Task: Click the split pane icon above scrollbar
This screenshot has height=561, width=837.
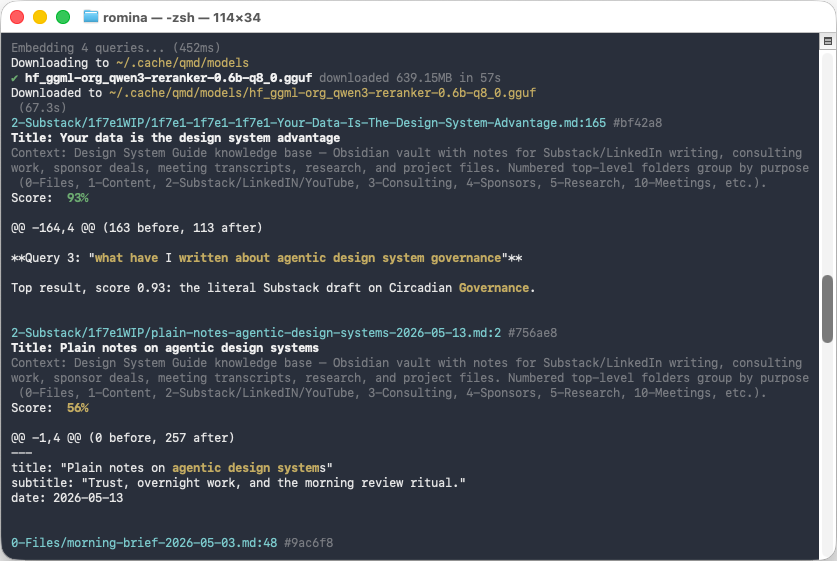Action: click(827, 41)
